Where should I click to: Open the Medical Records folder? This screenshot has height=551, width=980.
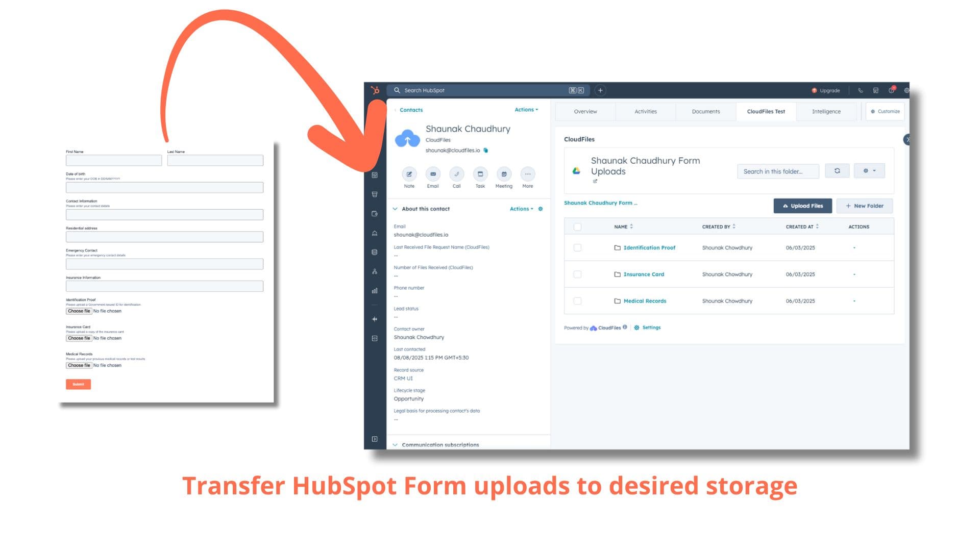(x=645, y=301)
